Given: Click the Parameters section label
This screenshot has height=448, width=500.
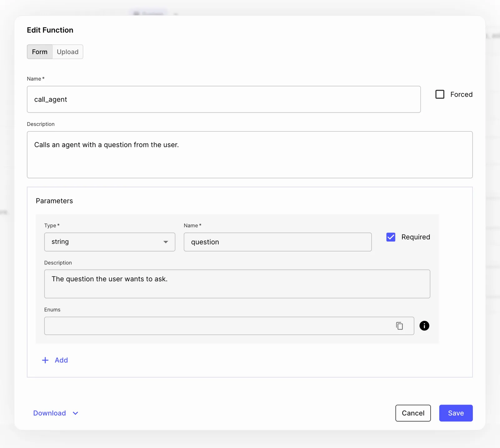Looking at the screenshot, I should coord(54,201).
